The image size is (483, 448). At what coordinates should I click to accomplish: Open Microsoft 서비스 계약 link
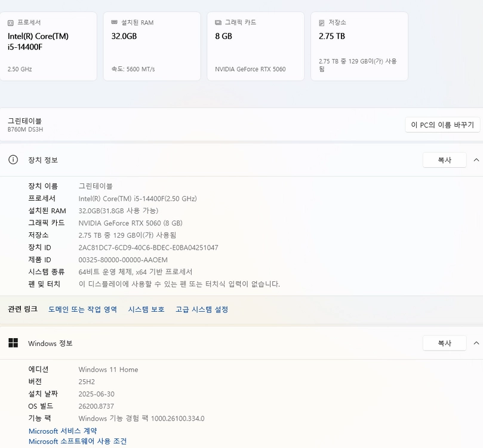[x=63, y=431]
